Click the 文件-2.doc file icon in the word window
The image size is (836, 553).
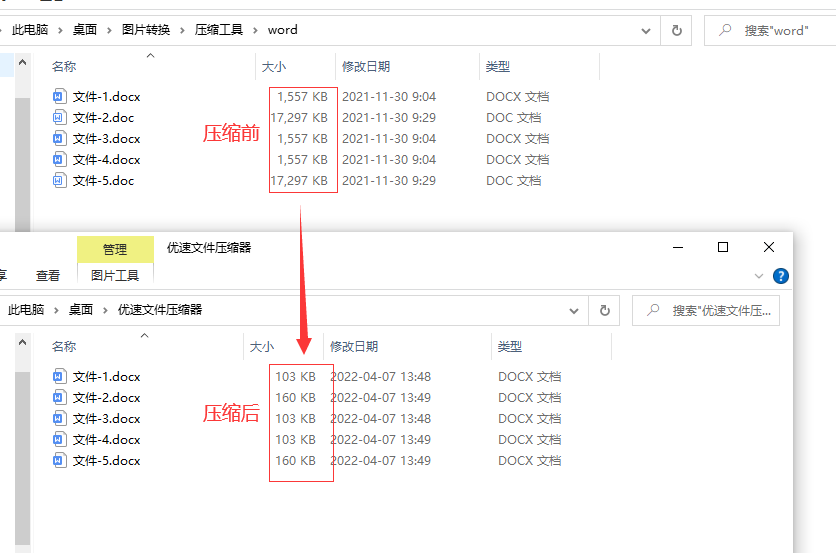(x=59, y=117)
